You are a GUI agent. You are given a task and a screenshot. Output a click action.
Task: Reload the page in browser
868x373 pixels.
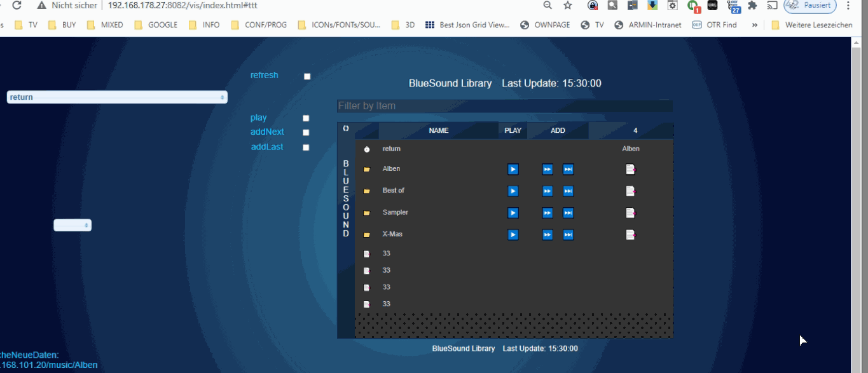[x=17, y=5]
